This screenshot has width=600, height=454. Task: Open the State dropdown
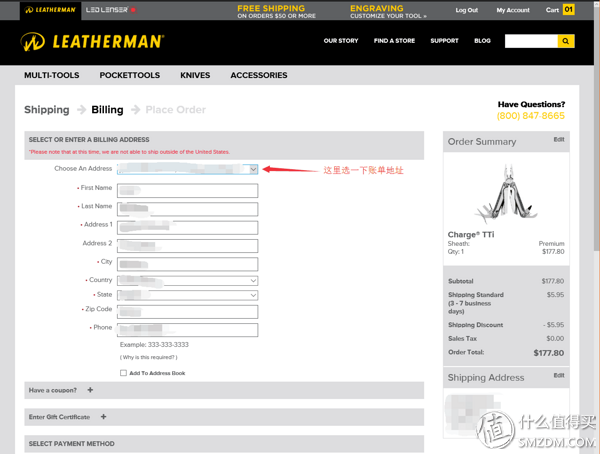[x=188, y=295]
